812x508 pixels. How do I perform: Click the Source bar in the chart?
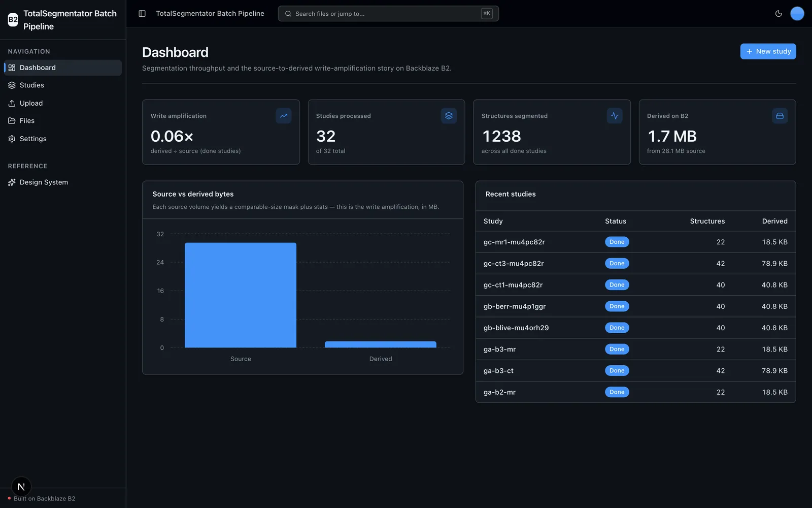[241, 295]
